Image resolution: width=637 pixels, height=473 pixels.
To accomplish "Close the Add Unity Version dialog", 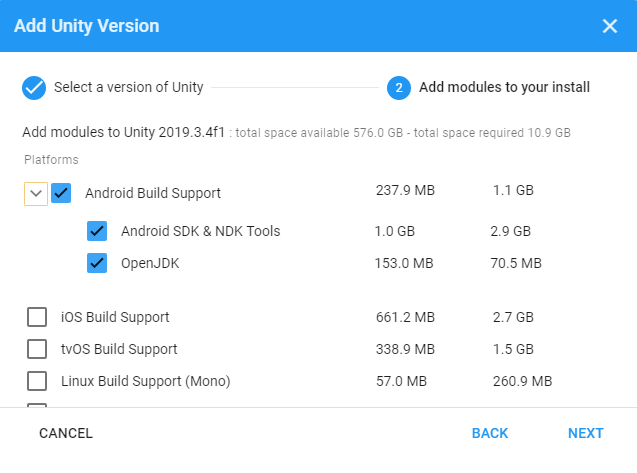I will 610,26.
